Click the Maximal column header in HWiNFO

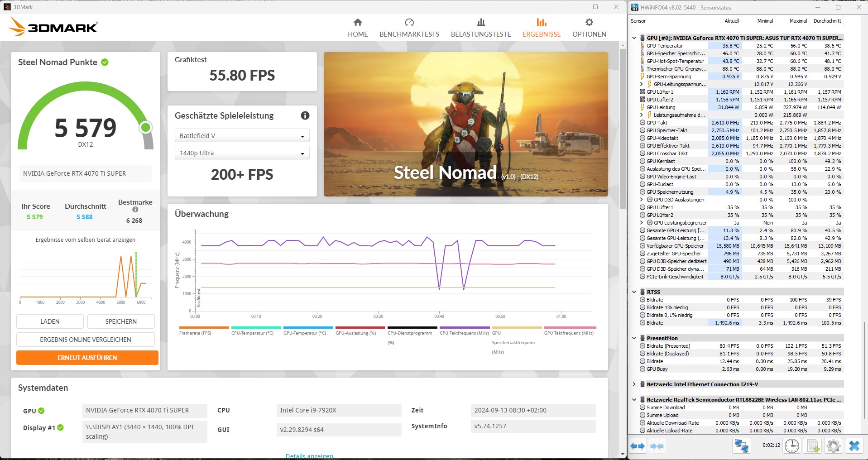[798, 21]
